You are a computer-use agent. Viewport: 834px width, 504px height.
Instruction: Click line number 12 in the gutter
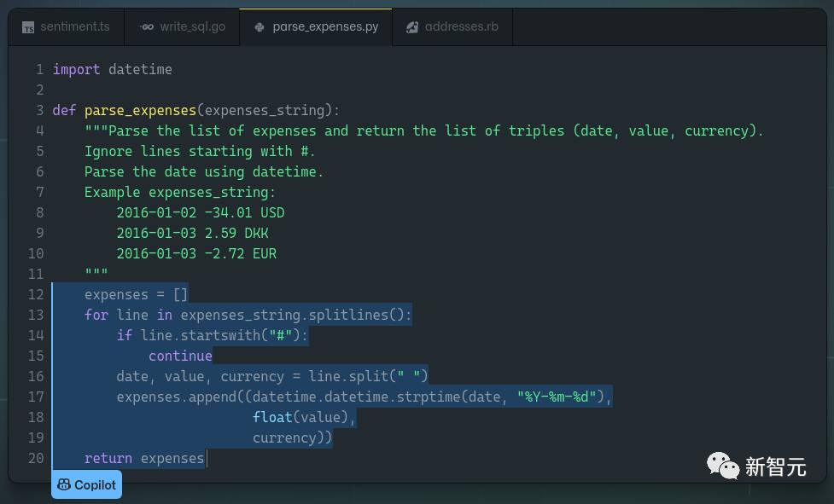point(36,294)
